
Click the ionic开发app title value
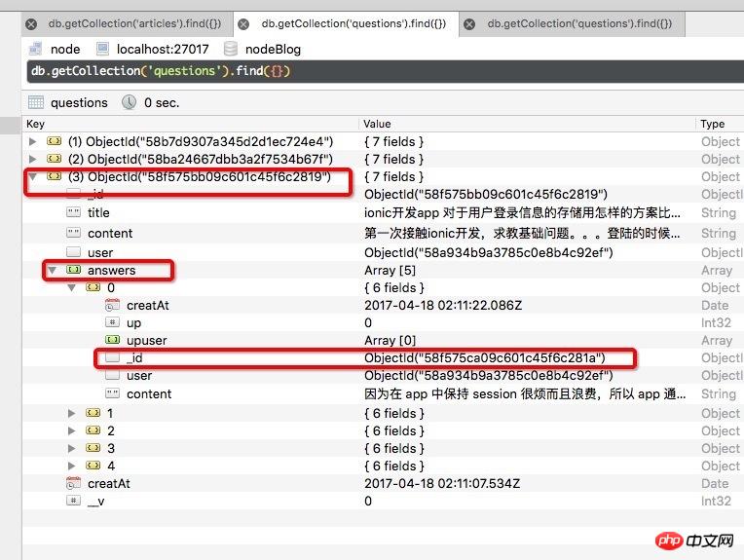pyautogui.click(x=522, y=212)
